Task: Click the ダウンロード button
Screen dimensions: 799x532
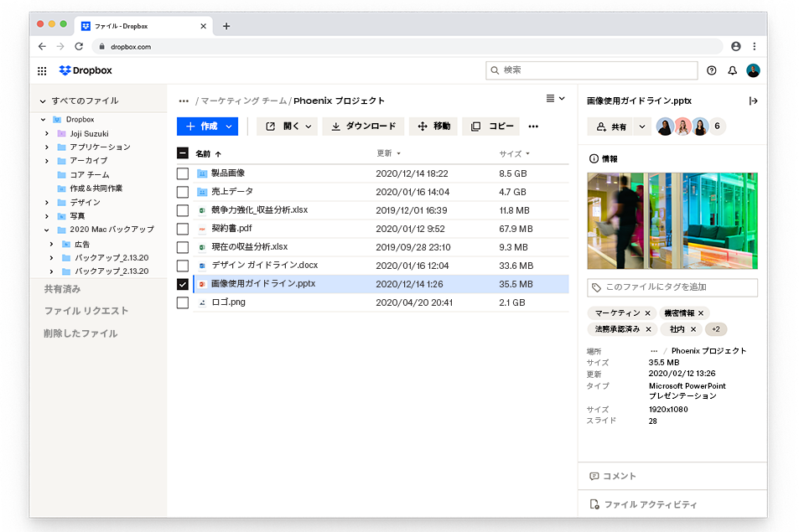Action: click(364, 126)
